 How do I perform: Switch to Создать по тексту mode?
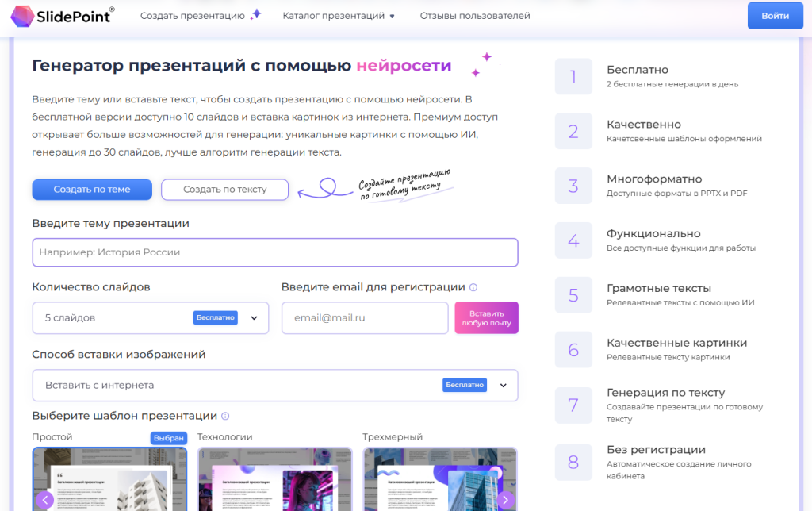(224, 190)
